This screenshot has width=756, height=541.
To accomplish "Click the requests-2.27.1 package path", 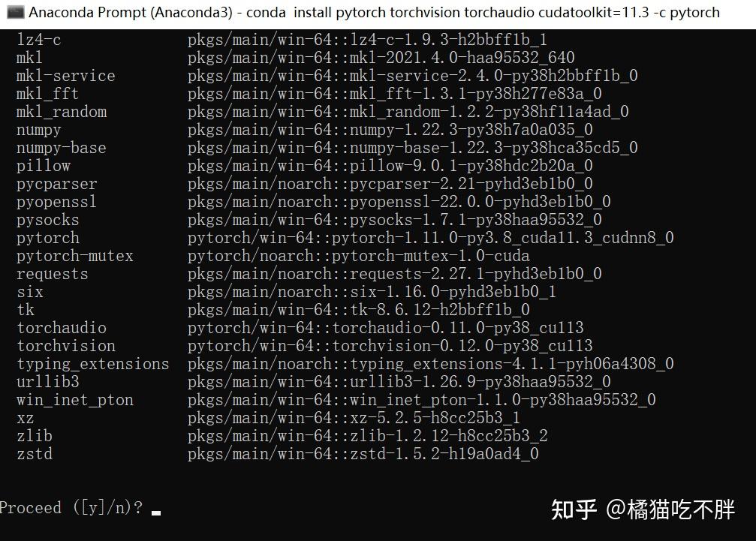I will point(394,274).
